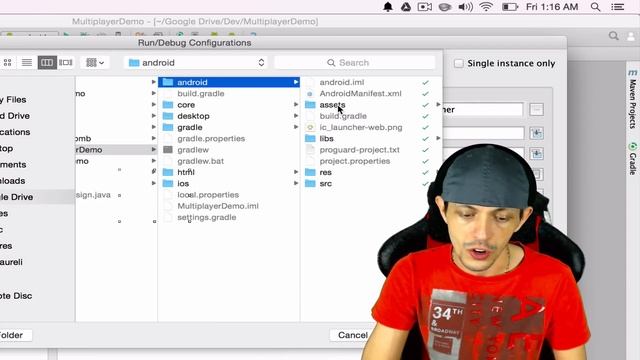Open Spotlight search in menu bar

click(x=596, y=7)
